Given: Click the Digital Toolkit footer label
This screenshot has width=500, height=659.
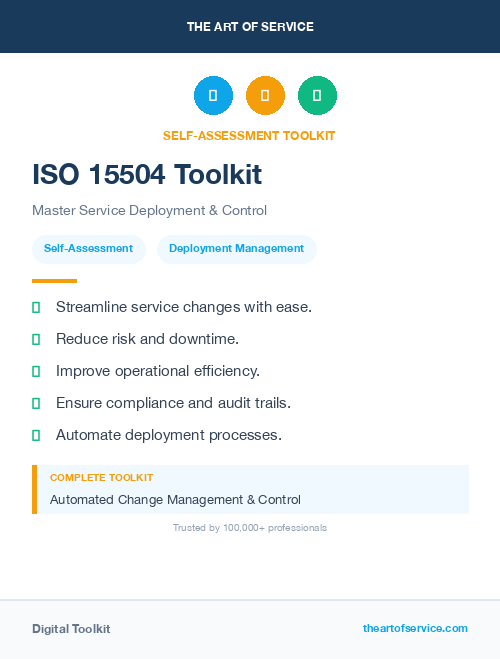Looking at the screenshot, I should tap(71, 629).
